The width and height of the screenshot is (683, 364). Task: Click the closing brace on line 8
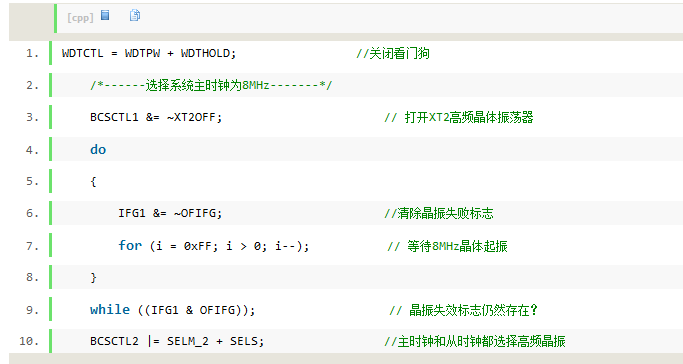pos(93,277)
